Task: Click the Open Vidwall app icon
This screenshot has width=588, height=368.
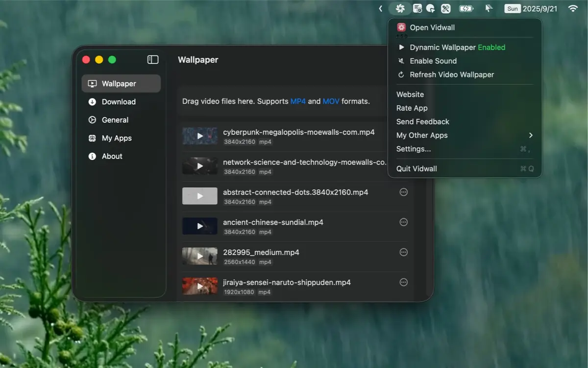Action: click(401, 27)
